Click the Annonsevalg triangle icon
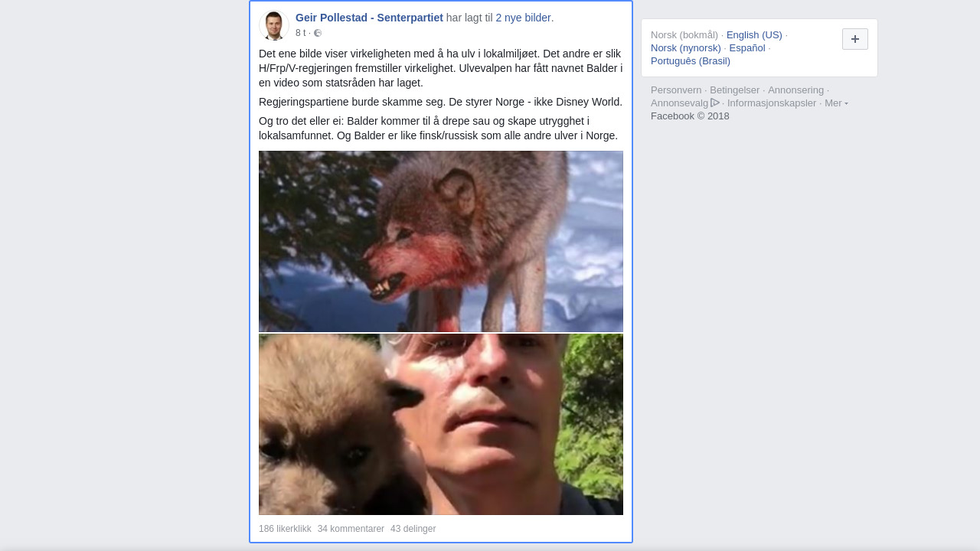This screenshot has width=980, height=551. click(x=715, y=103)
